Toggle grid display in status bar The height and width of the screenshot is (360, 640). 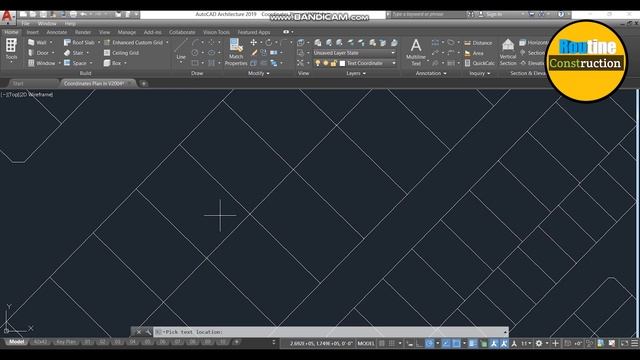pyautogui.click(x=382, y=343)
